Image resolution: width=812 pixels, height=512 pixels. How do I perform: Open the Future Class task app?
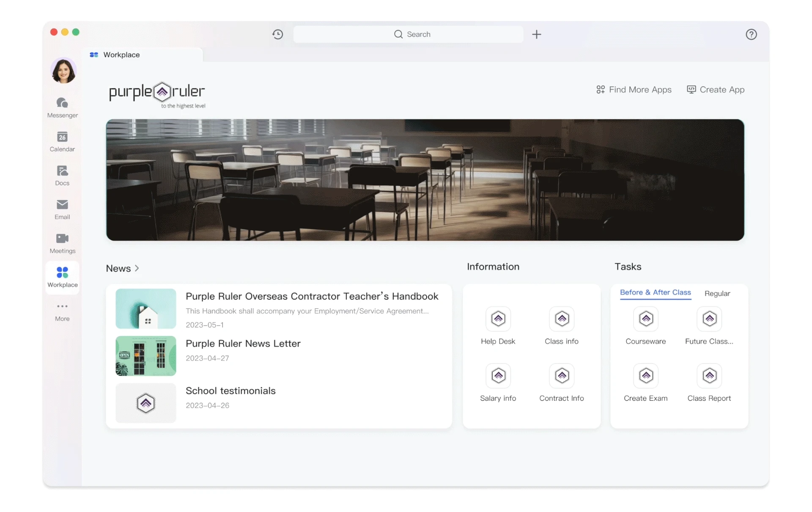709,326
